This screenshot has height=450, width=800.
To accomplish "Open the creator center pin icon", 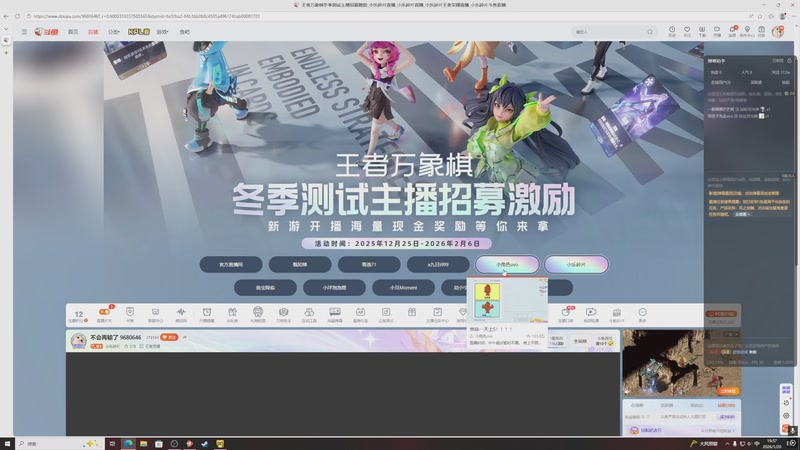I will pyautogui.click(x=747, y=32).
